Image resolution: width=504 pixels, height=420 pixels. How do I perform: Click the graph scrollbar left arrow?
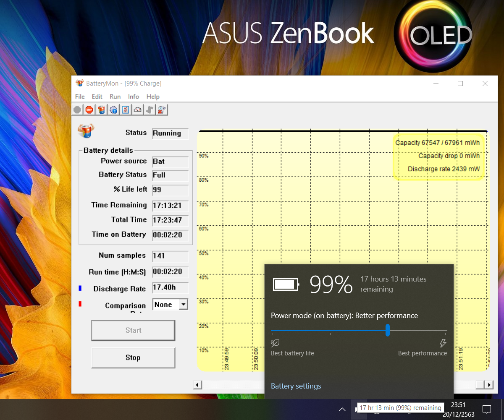click(197, 385)
